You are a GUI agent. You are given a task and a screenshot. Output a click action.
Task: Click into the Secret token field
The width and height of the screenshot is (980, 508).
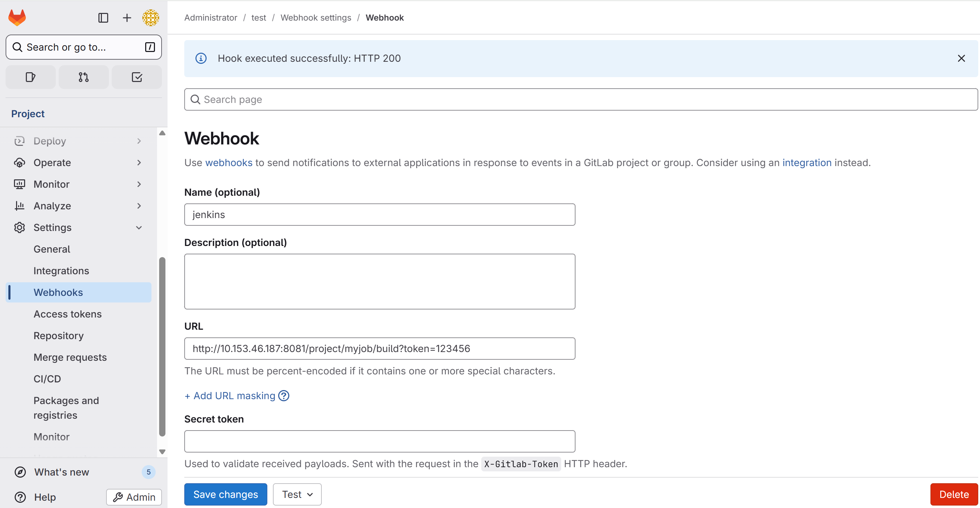379,441
